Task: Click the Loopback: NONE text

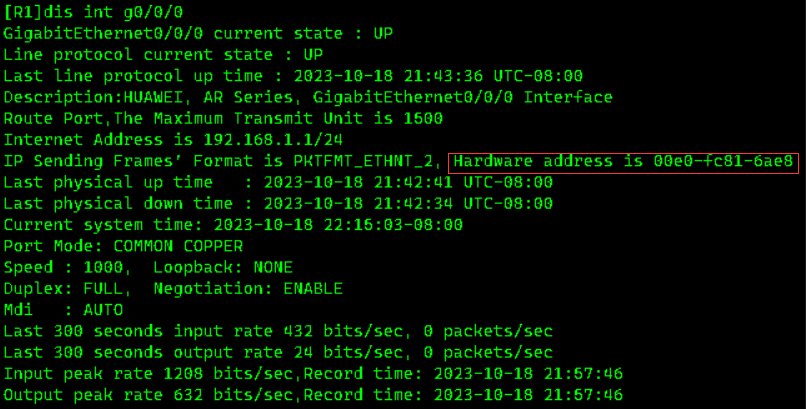Action: [x=223, y=268]
